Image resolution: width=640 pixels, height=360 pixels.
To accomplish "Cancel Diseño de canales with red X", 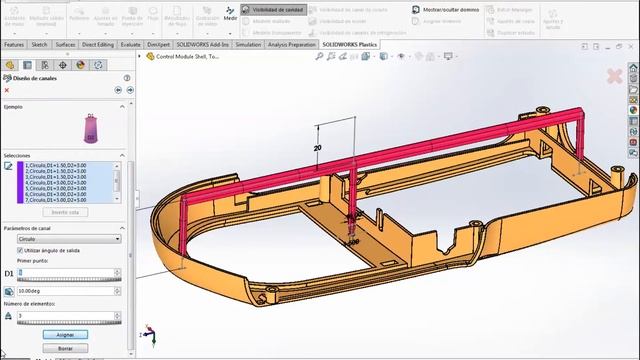I will [x=7, y=90].
